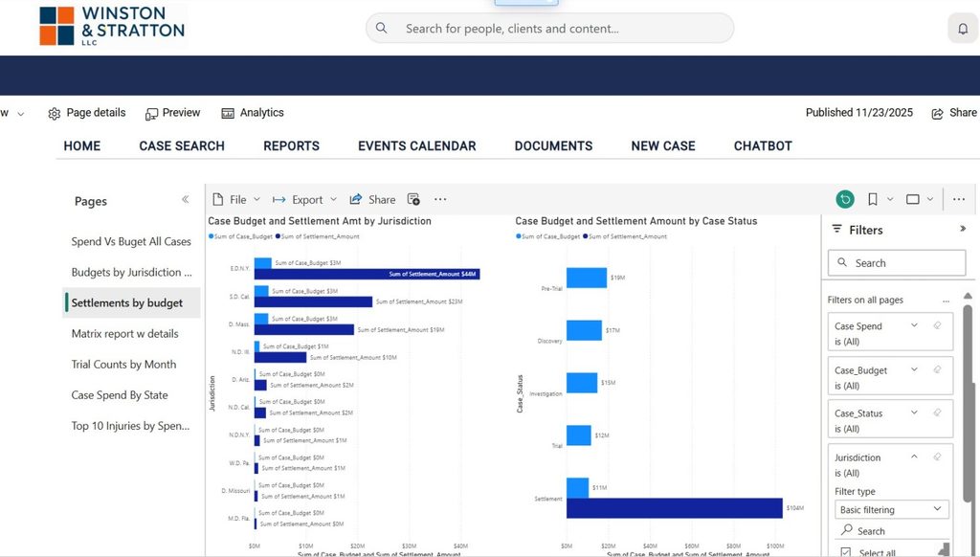Click the view layout rectangle icon

click(x=912, y=199)
